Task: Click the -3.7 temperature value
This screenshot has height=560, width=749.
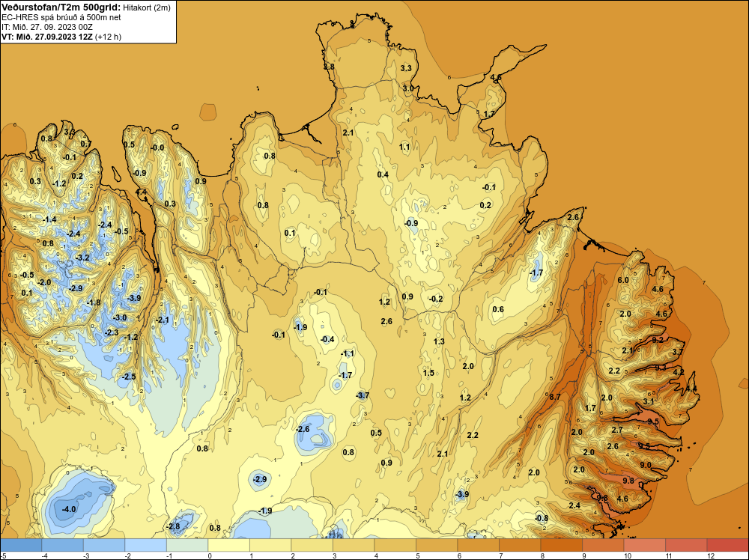Action: [x=363, y=395]
